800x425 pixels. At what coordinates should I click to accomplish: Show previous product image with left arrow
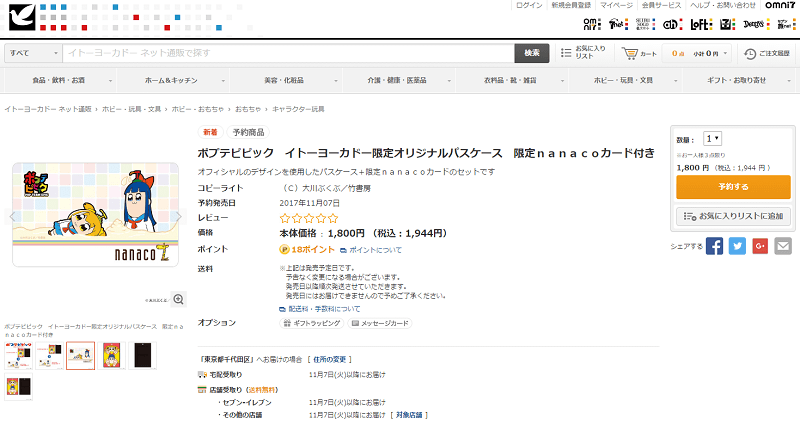[14, 216]
